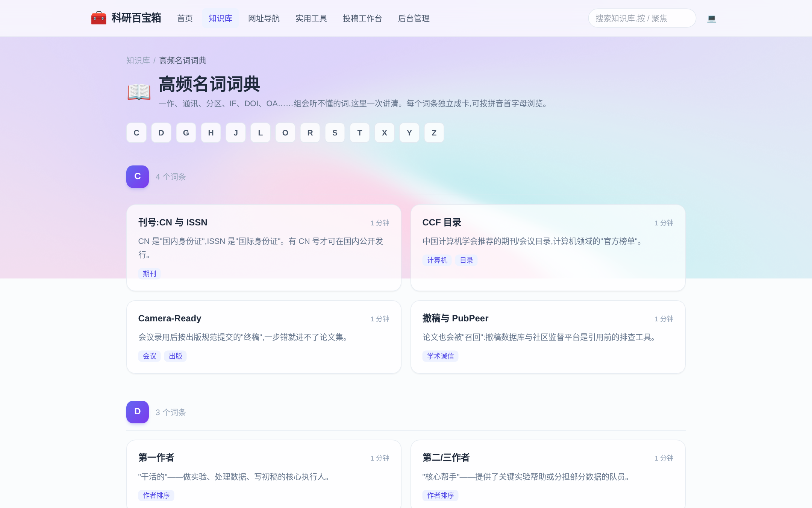Select the 知识库 nav tab
The width and height of the screenshot is (812, 508).
[x=220, y=18]
